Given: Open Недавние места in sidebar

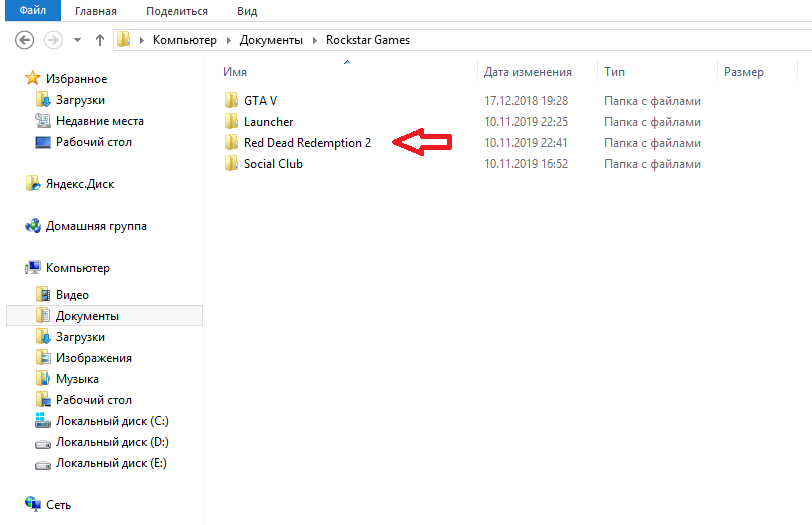Looking at the screenshot, I should 99,121.
